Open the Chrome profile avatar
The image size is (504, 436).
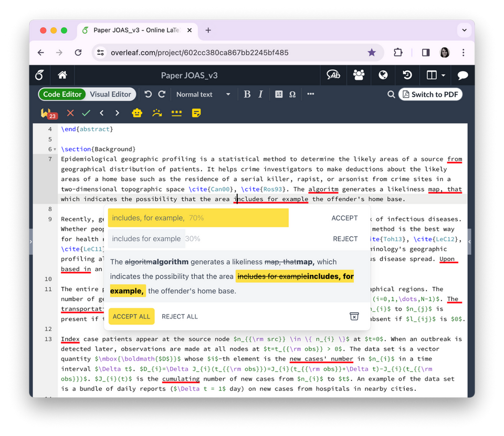coord(445,52)
